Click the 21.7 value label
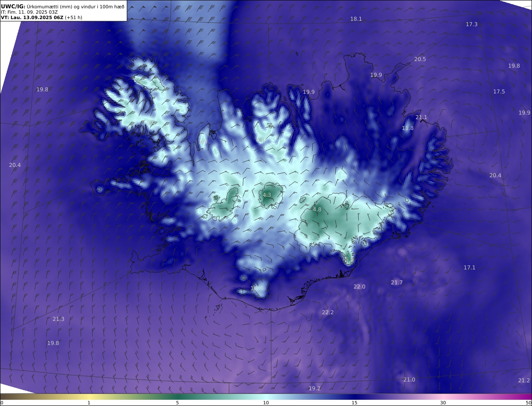532x406 pixels. [x=397, y=283]
